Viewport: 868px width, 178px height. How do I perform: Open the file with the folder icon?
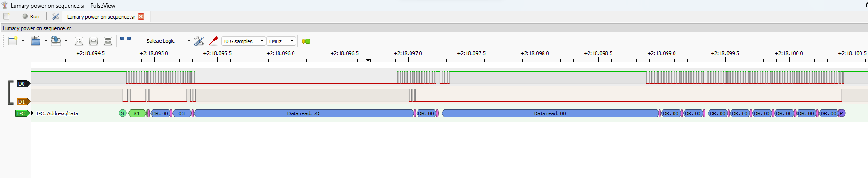click(x=36, y=41)
